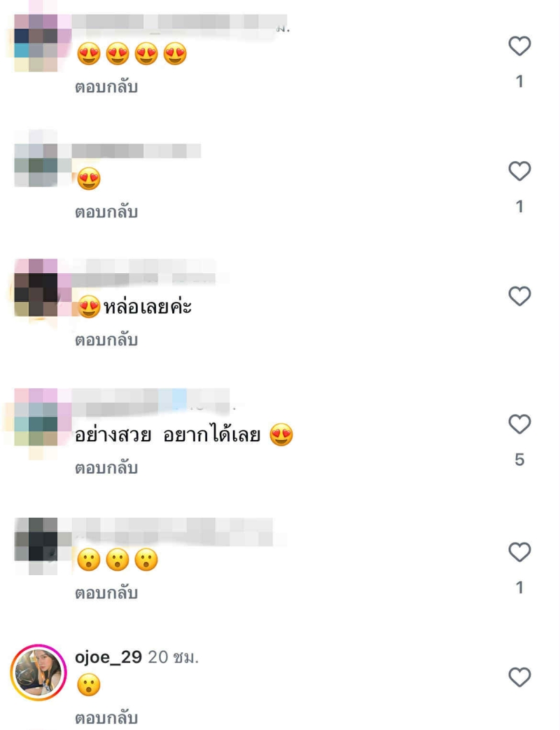Tap ตอบกลับ under ojoe_29's comment
The height and width of the screenshot is (730, 560).
pyautogui.click(x=106, y=718)
